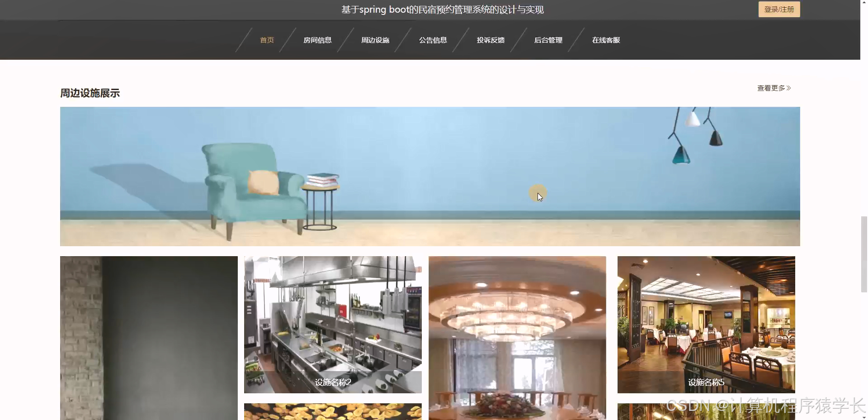Navigate to 周边设施 section
Image resolution: width=868 pixels, height=420 pixels.
tap(375, 40)
